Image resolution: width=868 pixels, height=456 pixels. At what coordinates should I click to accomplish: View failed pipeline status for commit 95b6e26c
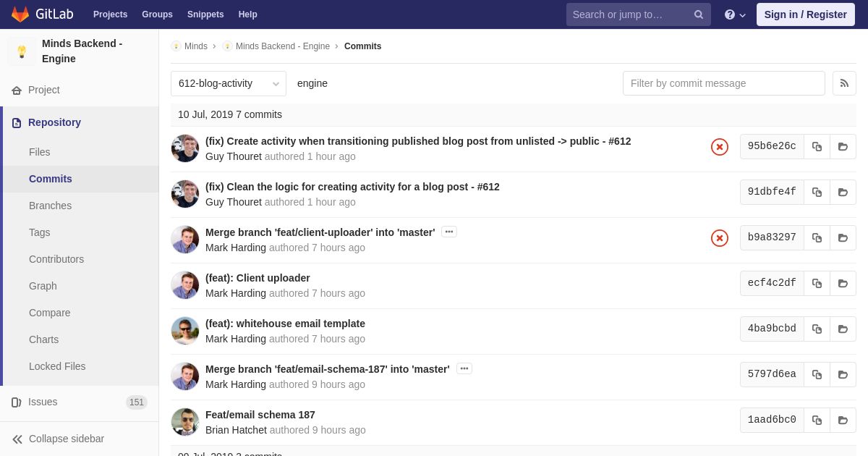[720, 147]
